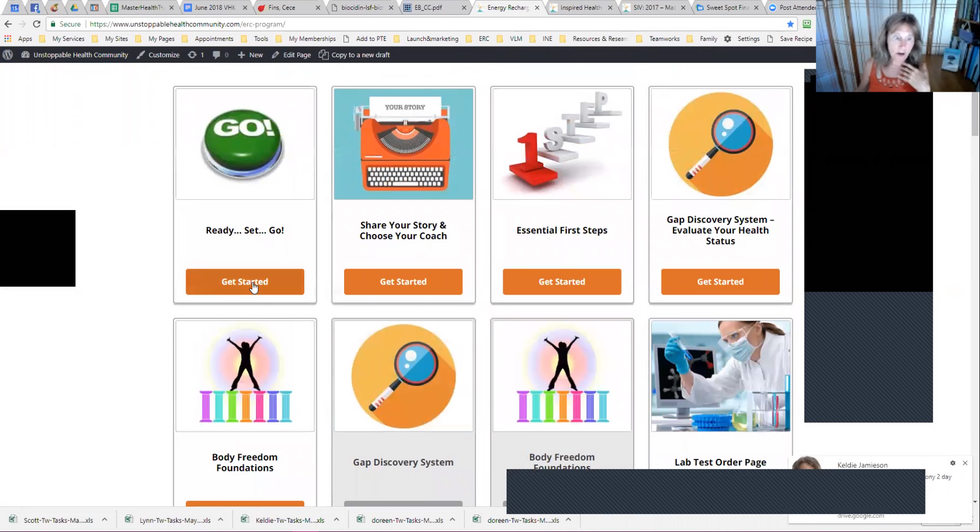The image size is (980, 532).
Task: View pending updates in the admin bar
Action: click(x=196, y=55)
